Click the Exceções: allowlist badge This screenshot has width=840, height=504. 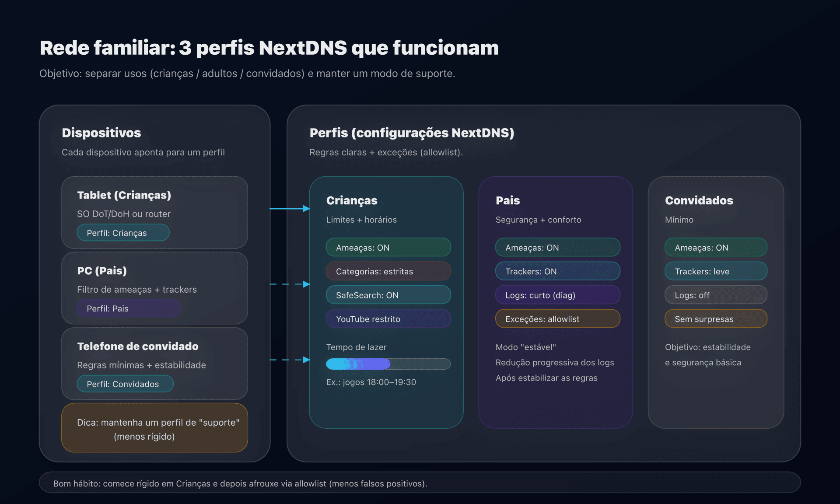557,319
